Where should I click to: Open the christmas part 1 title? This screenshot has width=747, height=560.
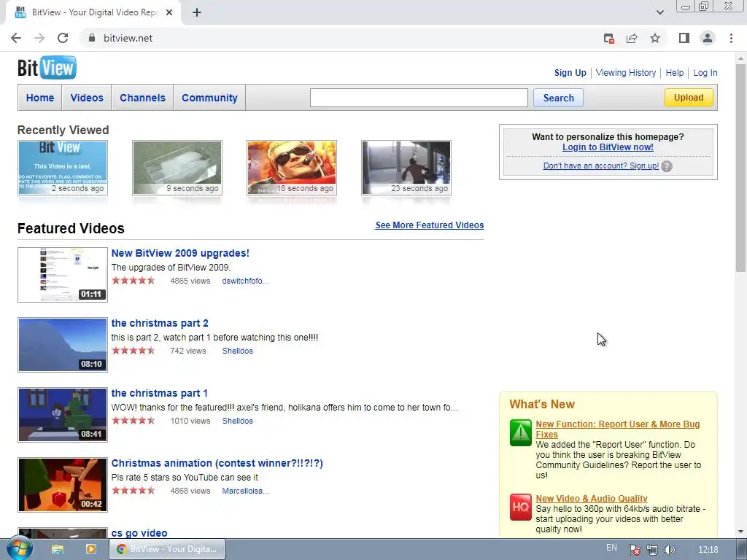pos(160,393)
